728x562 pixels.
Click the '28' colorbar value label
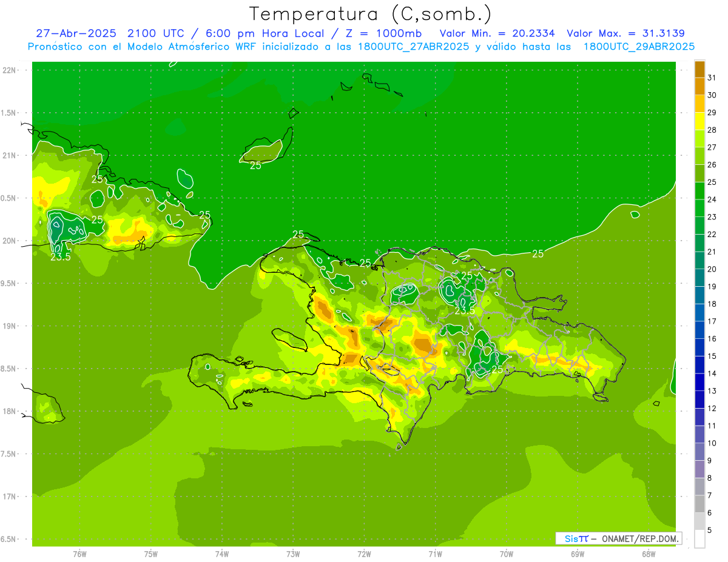(712, 130)
